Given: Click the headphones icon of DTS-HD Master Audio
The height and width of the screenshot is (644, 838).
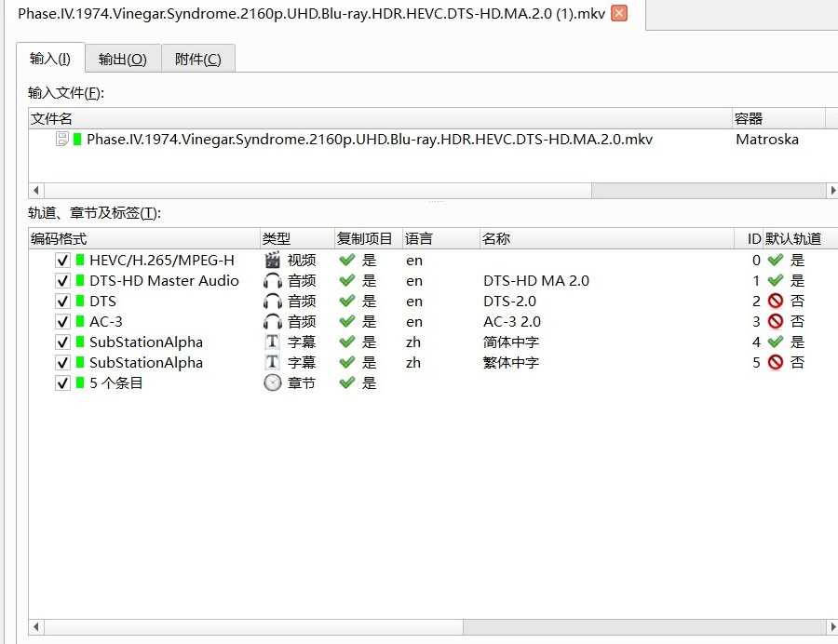Looking at the screenshot, I should (273, 281).
